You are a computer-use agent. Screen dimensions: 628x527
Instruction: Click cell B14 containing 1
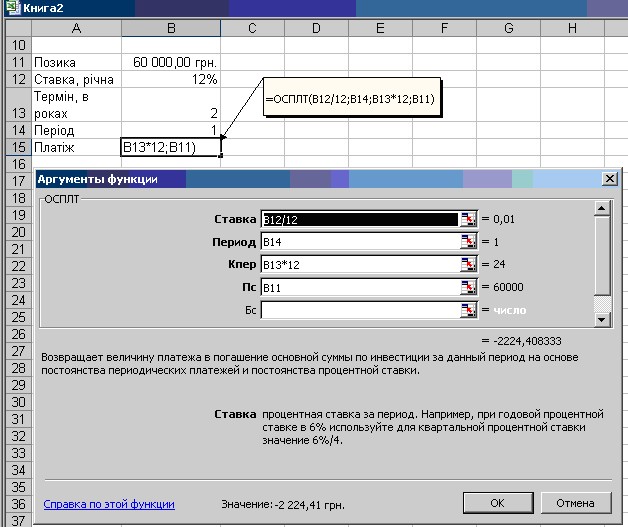[171, 130]
